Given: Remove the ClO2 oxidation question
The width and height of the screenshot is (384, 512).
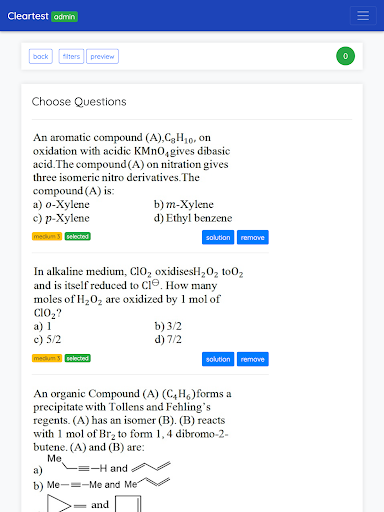Looking at the screenshot, I should pyautogui.click(x=253, y=359).
